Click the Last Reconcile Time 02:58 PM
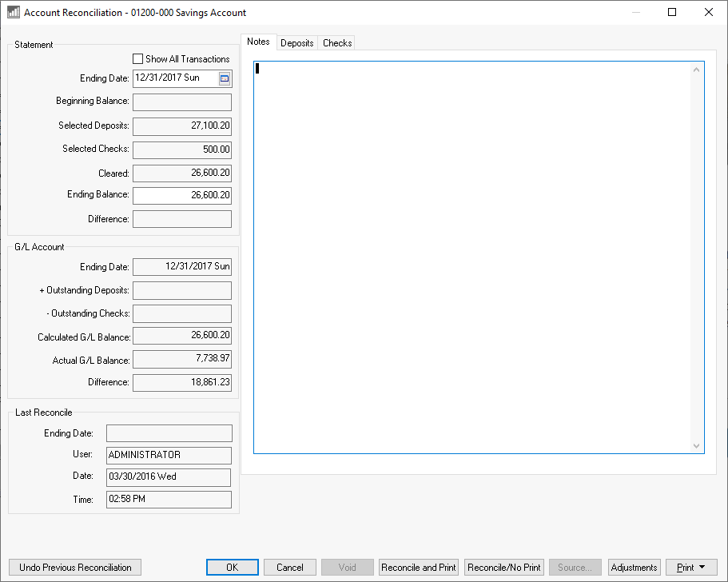728x582 pixels. coord(169,500)
